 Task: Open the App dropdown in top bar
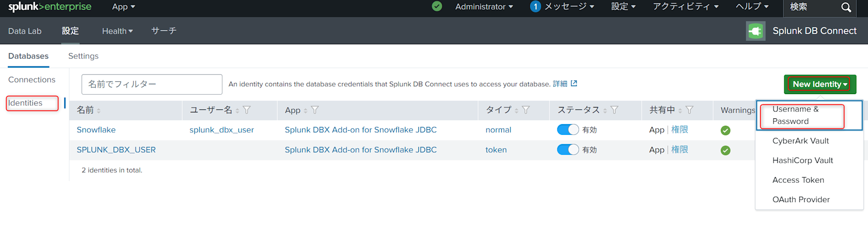(124, 7)
